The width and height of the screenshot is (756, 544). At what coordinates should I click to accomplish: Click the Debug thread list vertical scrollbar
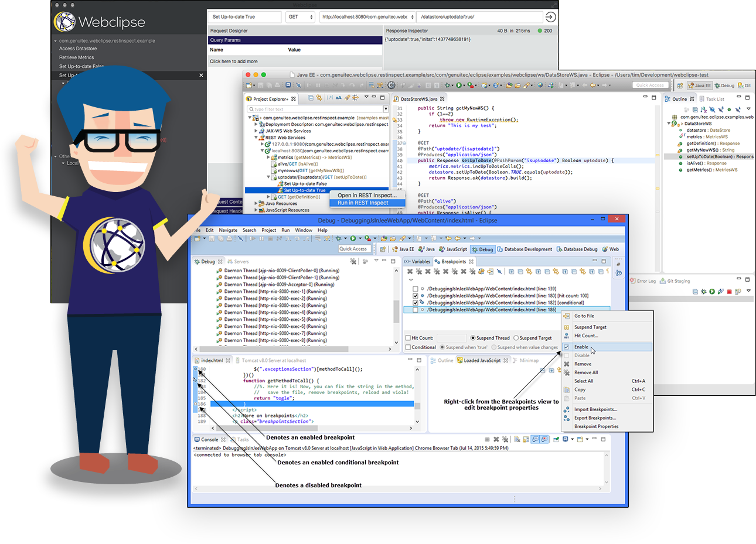tap(396, 307)
